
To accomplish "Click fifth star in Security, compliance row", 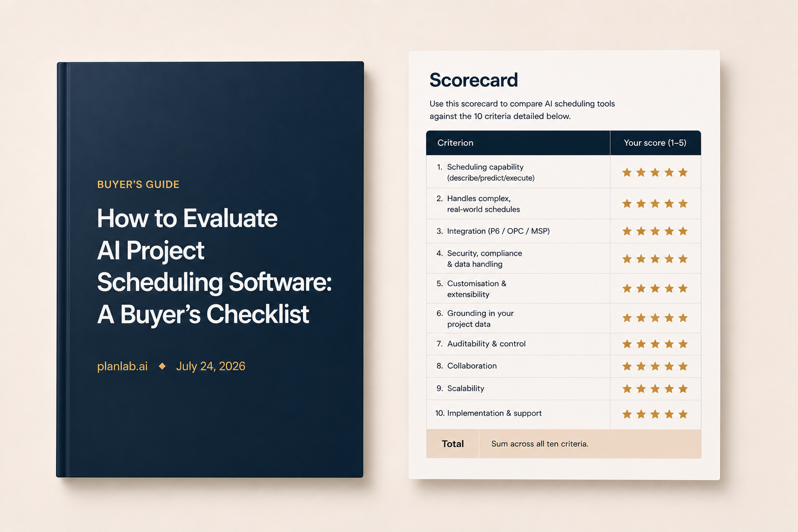I will point(683,259).
